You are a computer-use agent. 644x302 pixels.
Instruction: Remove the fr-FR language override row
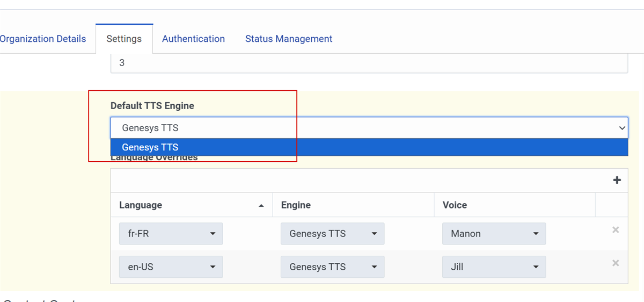(x=616, y=230)
